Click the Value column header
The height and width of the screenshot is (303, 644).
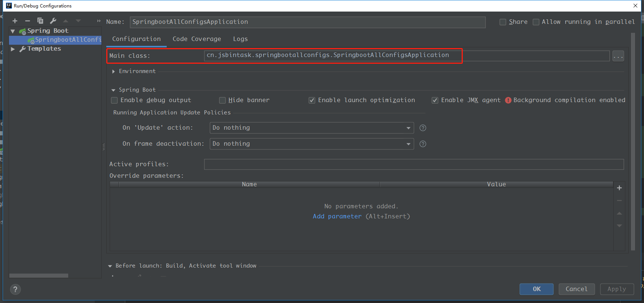pos(496,184)
